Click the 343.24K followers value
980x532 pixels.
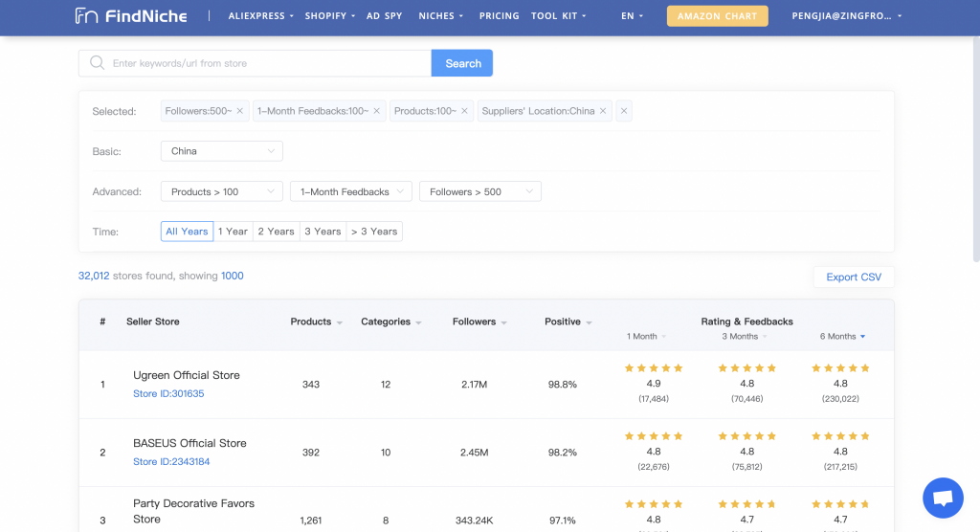click(x=475, y=521)
